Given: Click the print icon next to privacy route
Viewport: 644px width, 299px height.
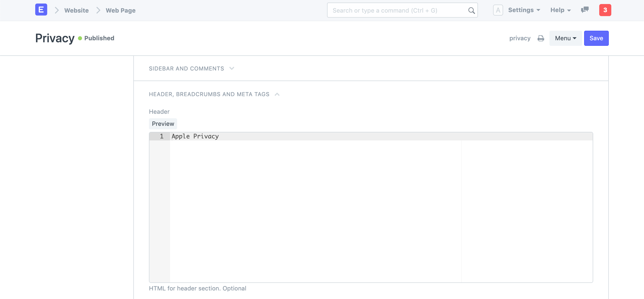Looking at the screenshot, I should (541, 38).
